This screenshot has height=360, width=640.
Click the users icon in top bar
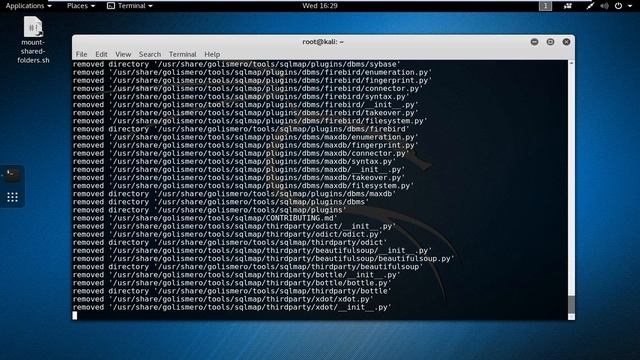tap(568, 6)
